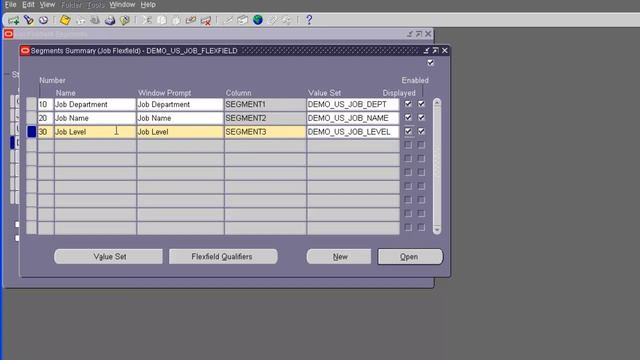Click Window Prompt field 'Job Level'
Screen dimensions: 640x360
coord(180,131)
